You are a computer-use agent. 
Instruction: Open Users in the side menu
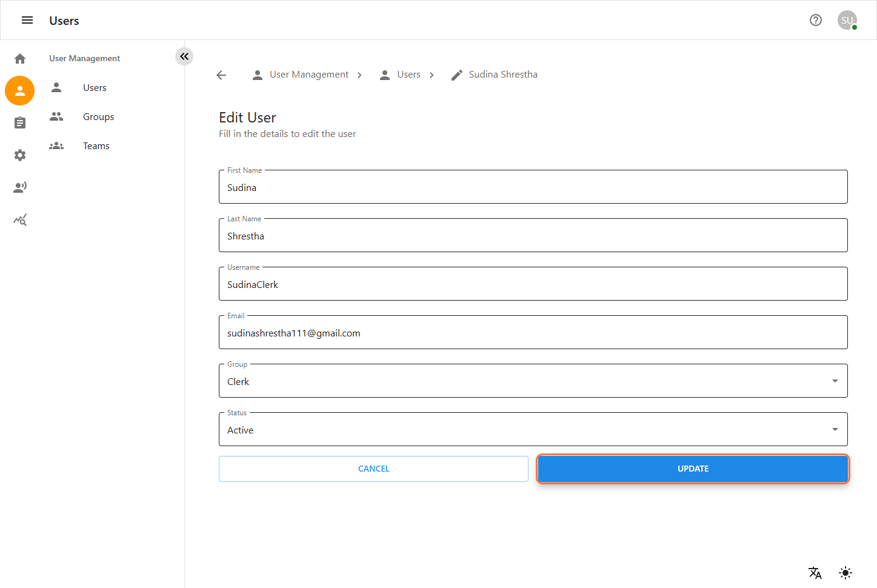click(95, 88)
